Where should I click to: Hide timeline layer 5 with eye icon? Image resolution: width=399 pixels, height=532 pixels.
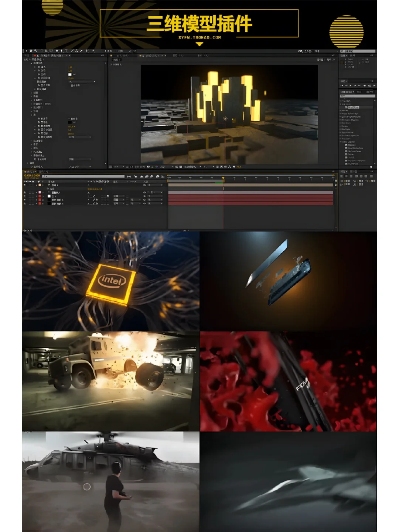coord(25,203)
